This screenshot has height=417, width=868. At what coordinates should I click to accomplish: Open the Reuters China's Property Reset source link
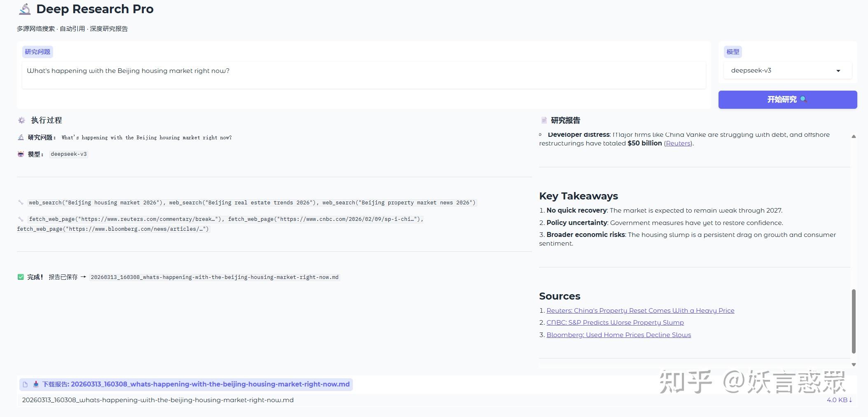click(640, 311)
